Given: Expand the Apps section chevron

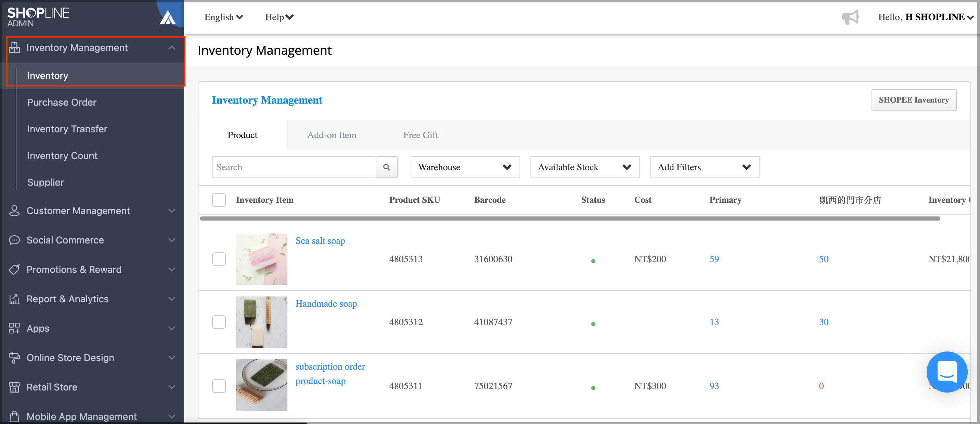Looking at the screenshot, I should pyautogui.click(x=171, y=328).
